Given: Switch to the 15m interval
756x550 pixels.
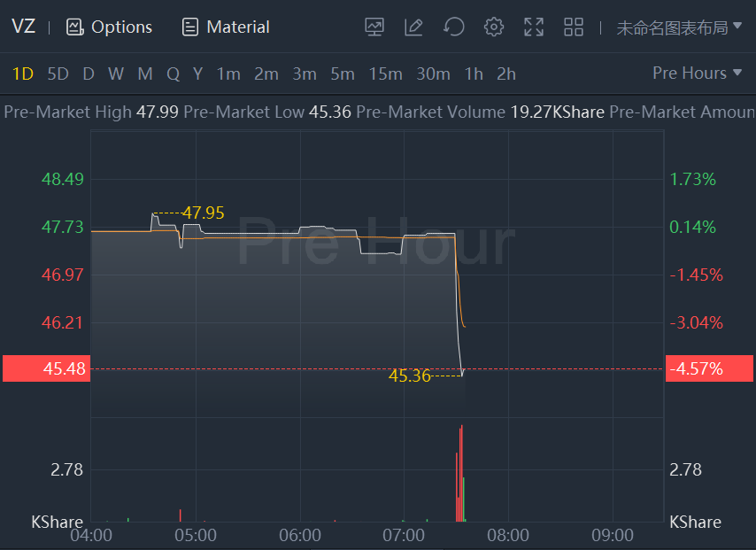Looking at the screenshot, I should 385,74.
